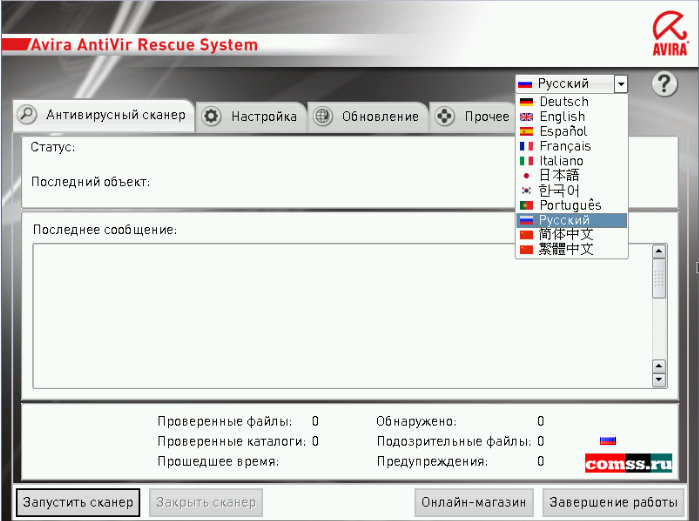Image resolution: width=699 pixels, height=521 pixels.
Task: Click Закрыть сканер button
Action: (206, 502)
